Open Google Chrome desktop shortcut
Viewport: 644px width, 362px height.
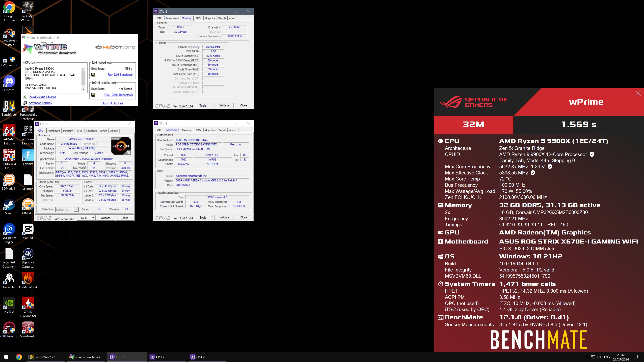(9, 12)
